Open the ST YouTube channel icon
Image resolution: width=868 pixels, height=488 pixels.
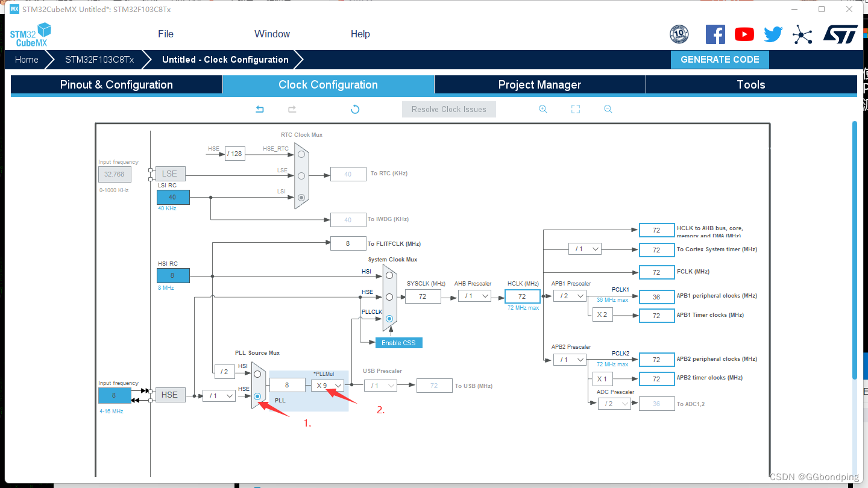(x=744, y=34)
